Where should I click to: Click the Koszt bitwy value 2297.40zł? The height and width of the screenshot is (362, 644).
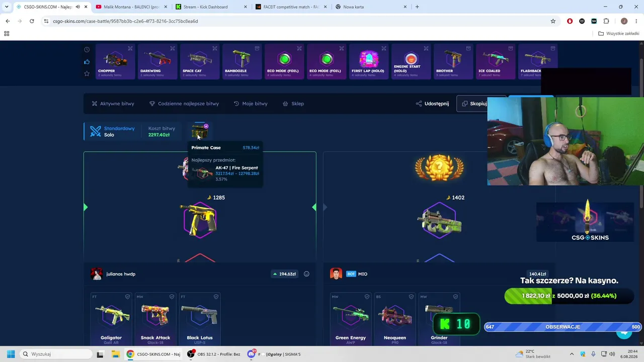pos(159,135)
